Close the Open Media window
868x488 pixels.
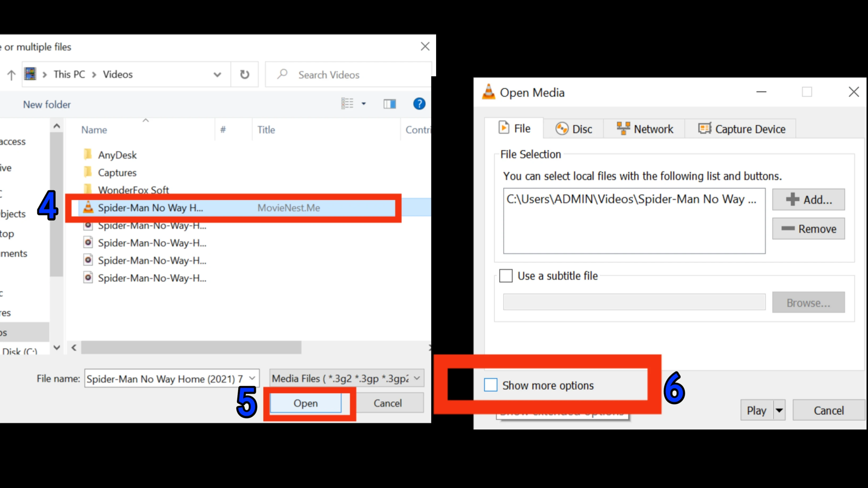point(854,92)
